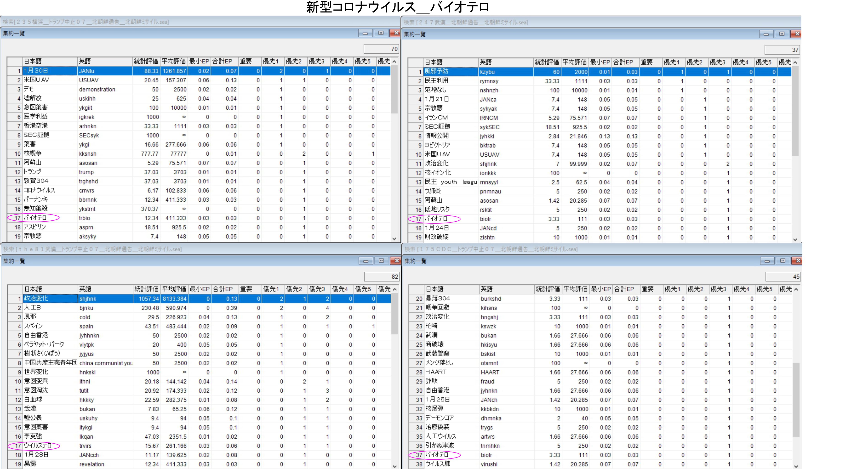868x469 pixels.
Task: Select 政治変化 row in bottom-left table
Action: tap(36, 298)
